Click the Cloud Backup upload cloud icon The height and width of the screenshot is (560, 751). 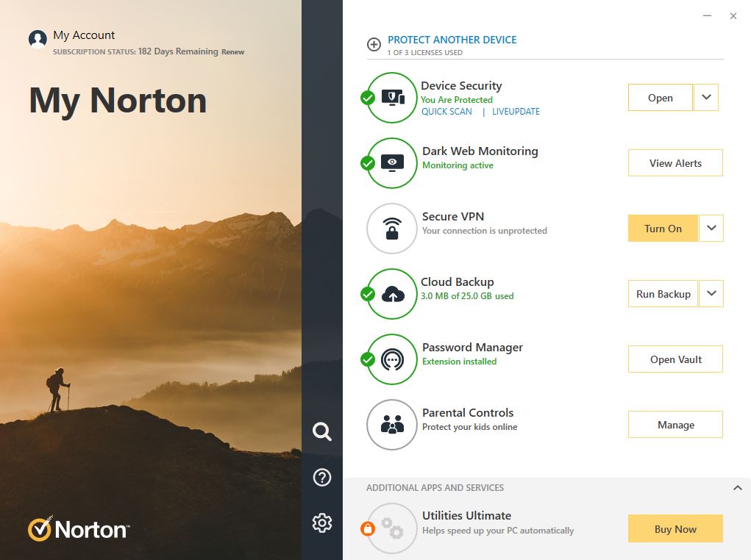click(x=393, y=294)
